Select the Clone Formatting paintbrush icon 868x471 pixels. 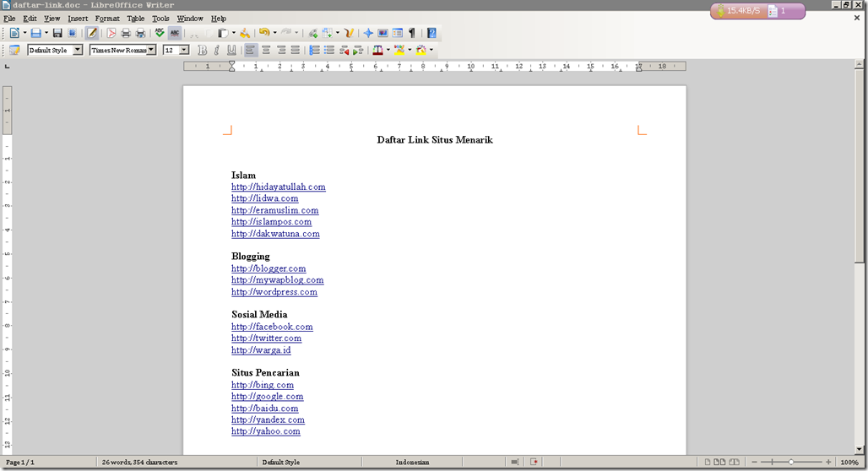click(x=245, y=33)
